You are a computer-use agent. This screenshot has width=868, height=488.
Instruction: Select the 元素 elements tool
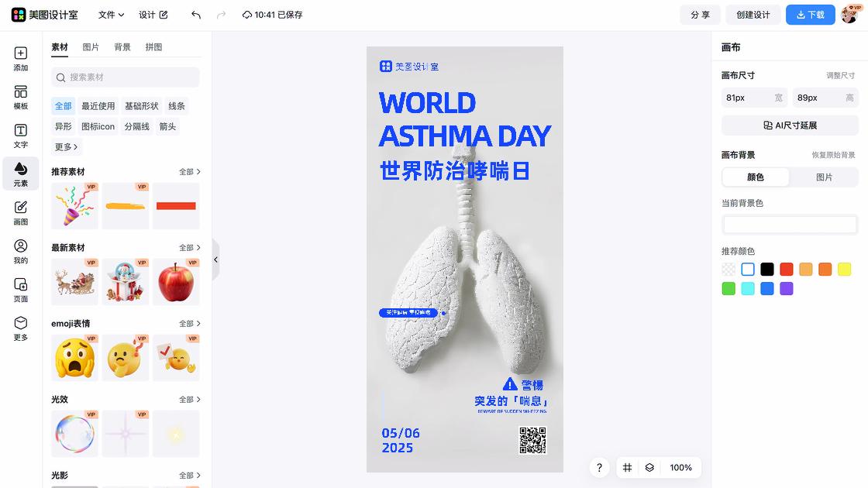coord(20,174)
